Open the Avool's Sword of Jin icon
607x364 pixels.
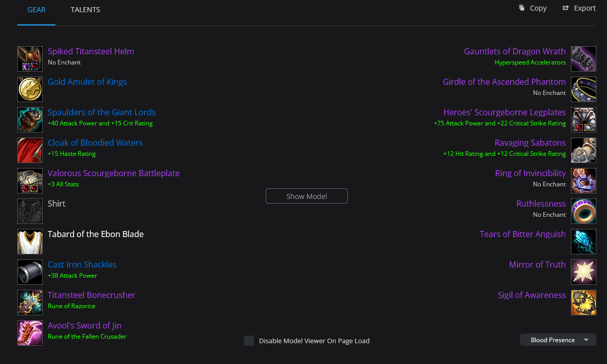click(x=30, y=333)
